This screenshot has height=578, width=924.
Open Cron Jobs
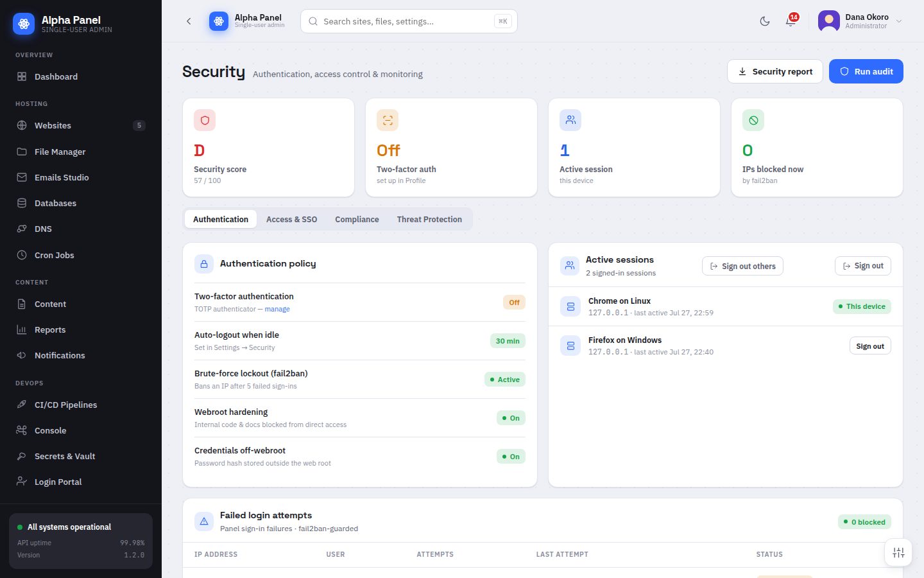81,255
